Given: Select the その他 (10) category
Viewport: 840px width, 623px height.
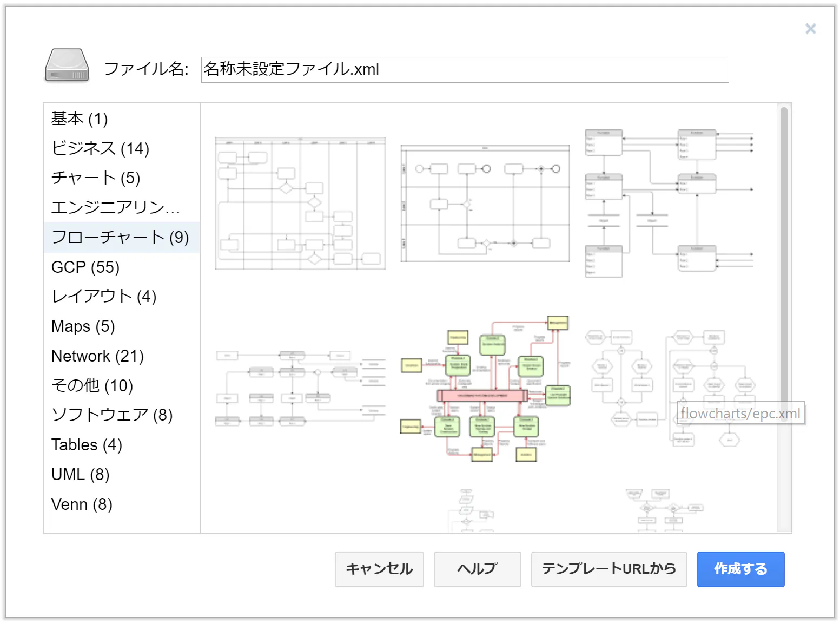Looking at the screenshot, I should coord(122,385).
